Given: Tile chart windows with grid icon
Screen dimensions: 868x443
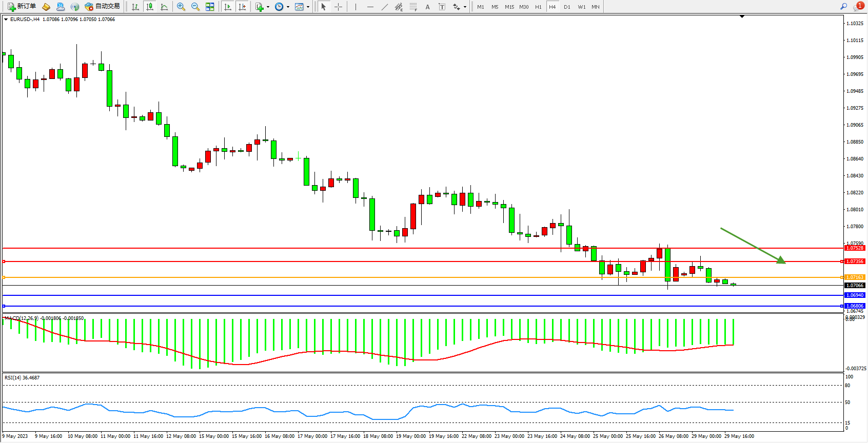Looking at the screenshot, I should tap(210, 7).
